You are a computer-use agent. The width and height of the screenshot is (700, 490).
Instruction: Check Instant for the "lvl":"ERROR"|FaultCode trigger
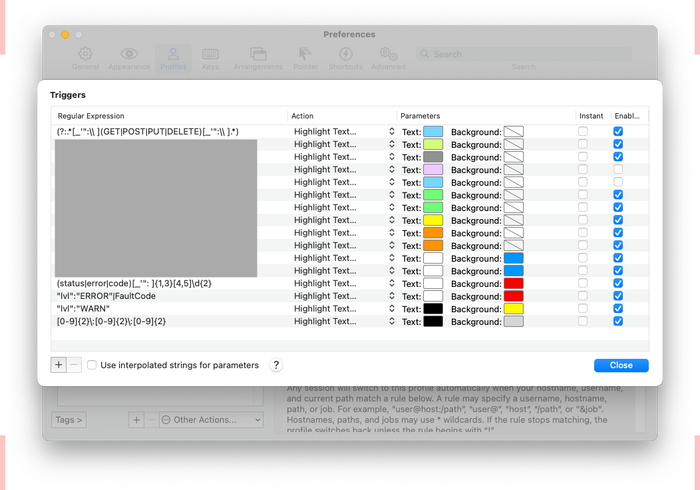[x=583, y=296]
